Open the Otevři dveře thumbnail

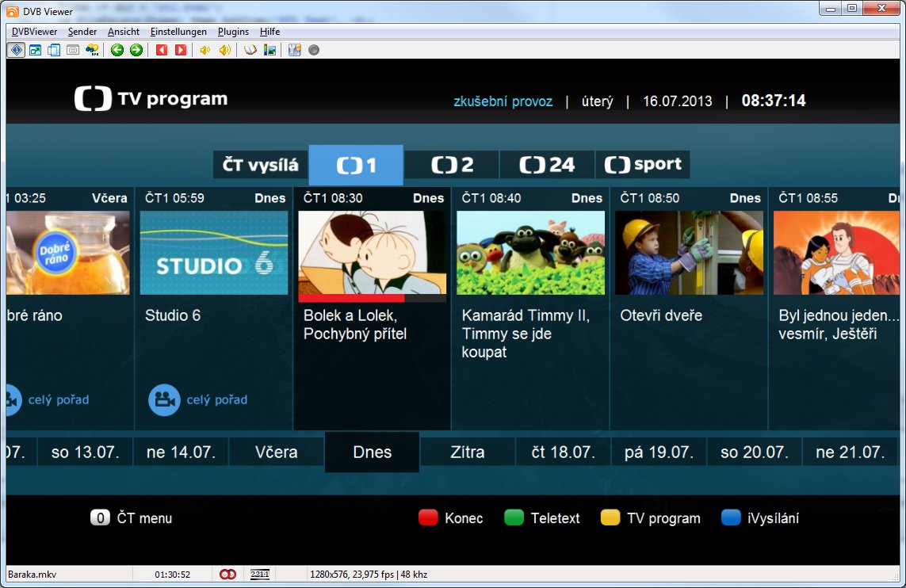click(689, 253)
